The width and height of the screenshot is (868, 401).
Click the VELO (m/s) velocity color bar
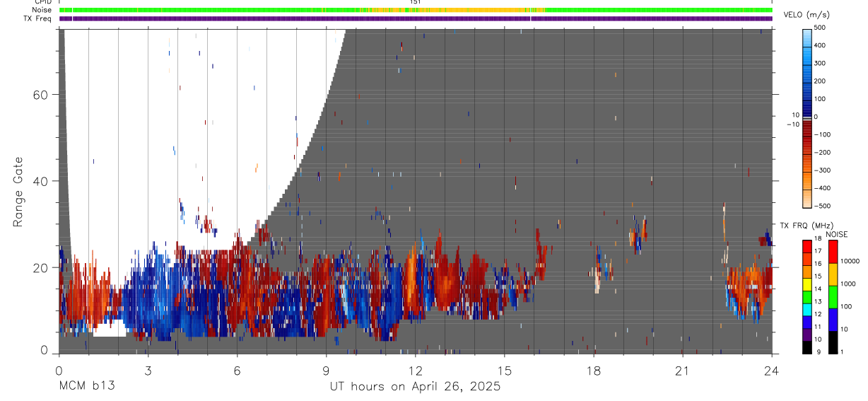[x=807, y=117]
